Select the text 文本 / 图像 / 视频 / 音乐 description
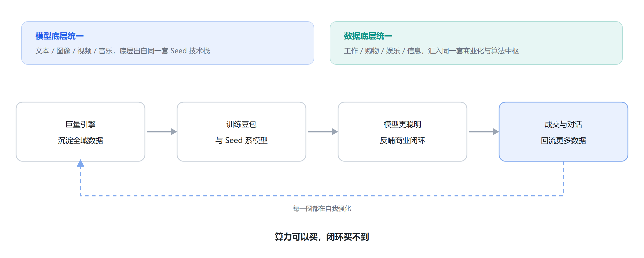Viewport: 644px width, 258px height. click(123, 51)
